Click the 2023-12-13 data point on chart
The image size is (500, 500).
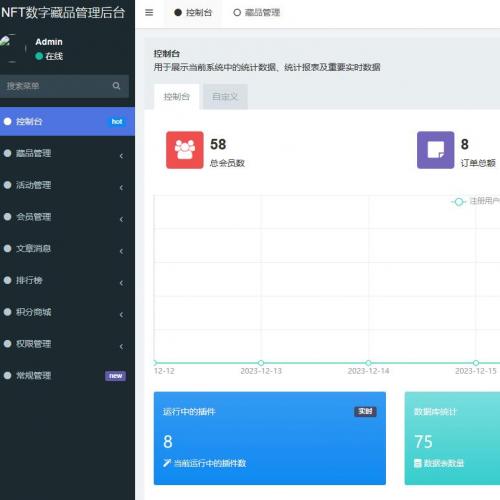(261, 363)
